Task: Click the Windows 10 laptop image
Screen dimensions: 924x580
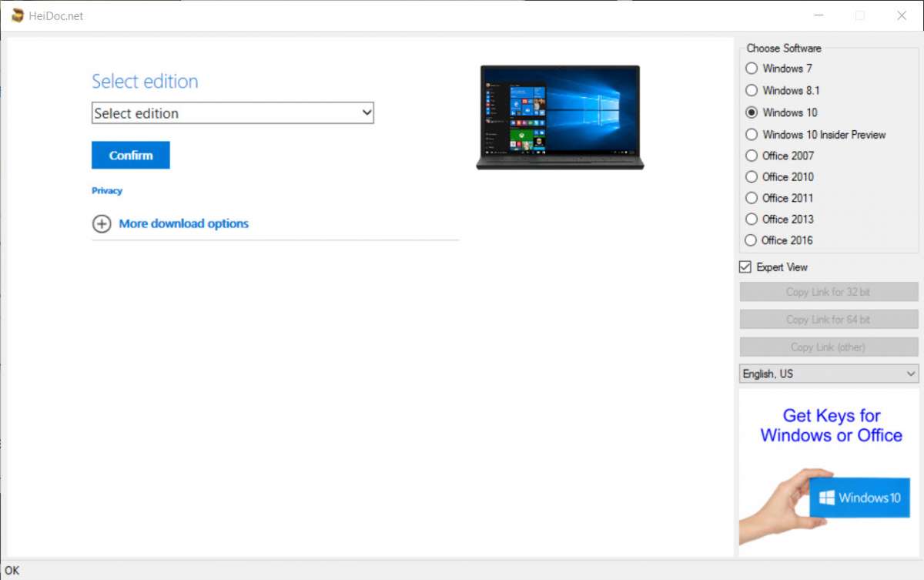Action: (560, 117)
